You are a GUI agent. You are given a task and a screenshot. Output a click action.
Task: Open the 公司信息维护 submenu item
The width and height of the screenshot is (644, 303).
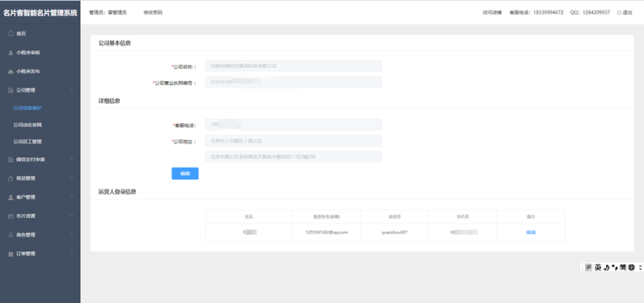tap(28, 108)
